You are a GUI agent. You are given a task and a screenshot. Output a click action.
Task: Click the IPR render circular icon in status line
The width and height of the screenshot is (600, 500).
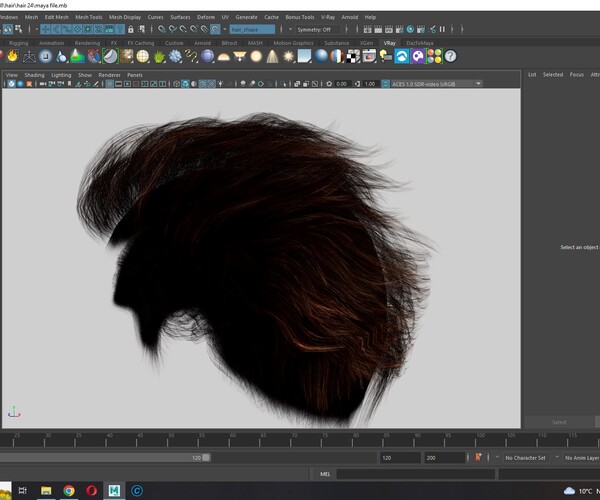(x=410, y=29)
